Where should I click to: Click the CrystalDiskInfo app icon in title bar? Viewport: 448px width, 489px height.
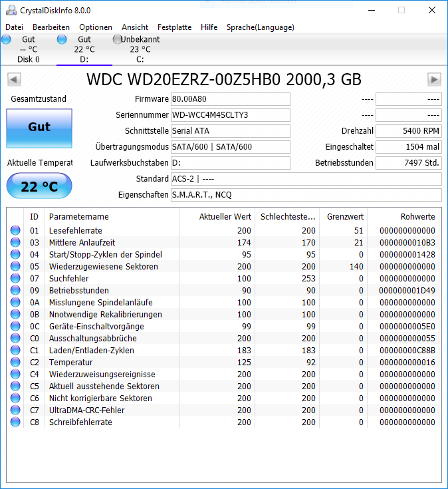pyautogui.click(x=11, y=10)
